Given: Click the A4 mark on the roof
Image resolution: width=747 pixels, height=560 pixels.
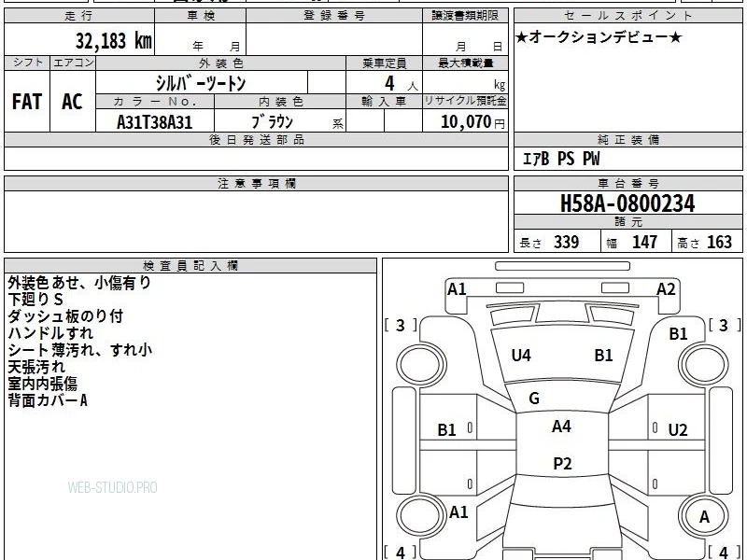Looking at the screenshot, I should pyautogui.click(x=561, y=427).
